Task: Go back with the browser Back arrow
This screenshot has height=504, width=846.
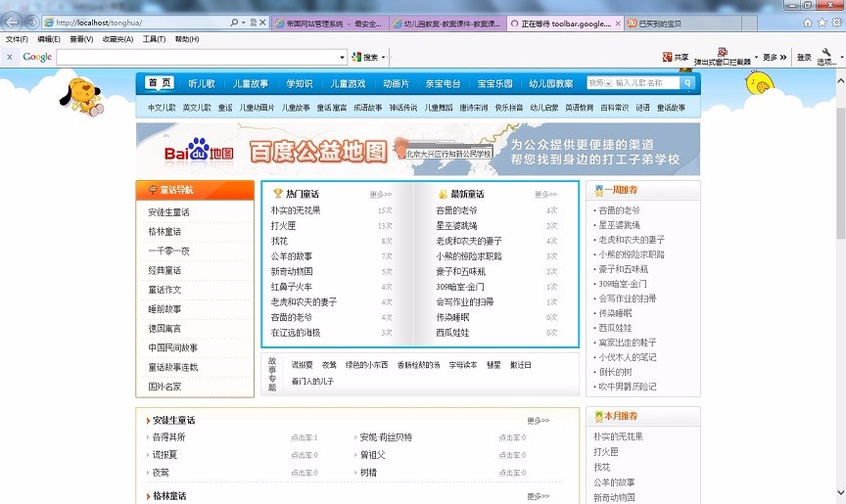Action: [x=13, y=23]
